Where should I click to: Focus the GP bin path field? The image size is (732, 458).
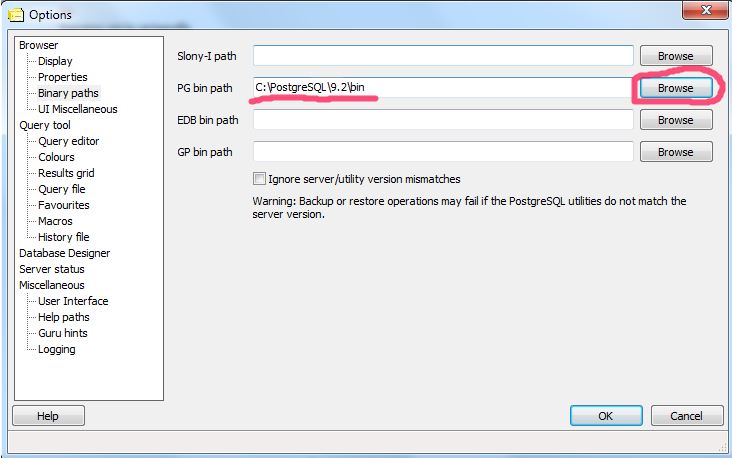coord(443,151)
